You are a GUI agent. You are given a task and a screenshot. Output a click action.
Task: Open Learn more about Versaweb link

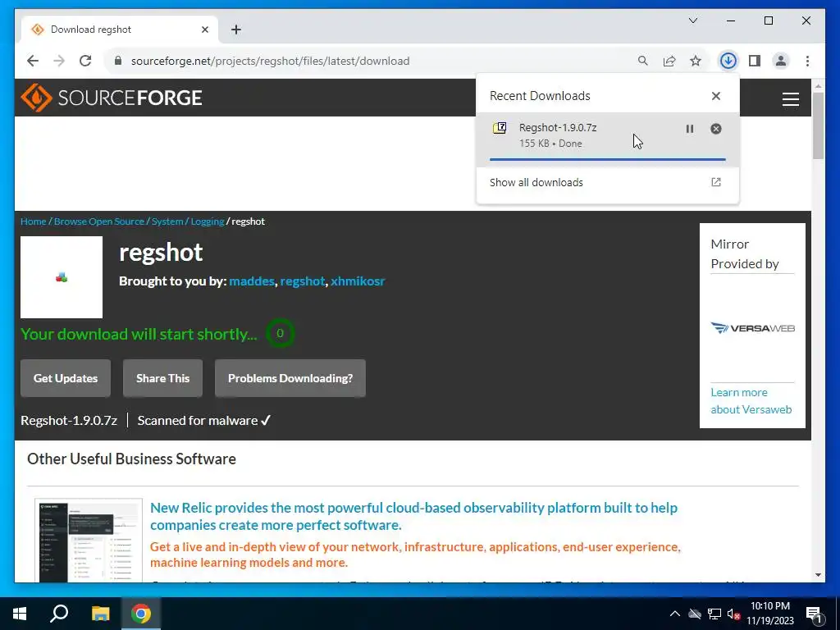[751, 400]
